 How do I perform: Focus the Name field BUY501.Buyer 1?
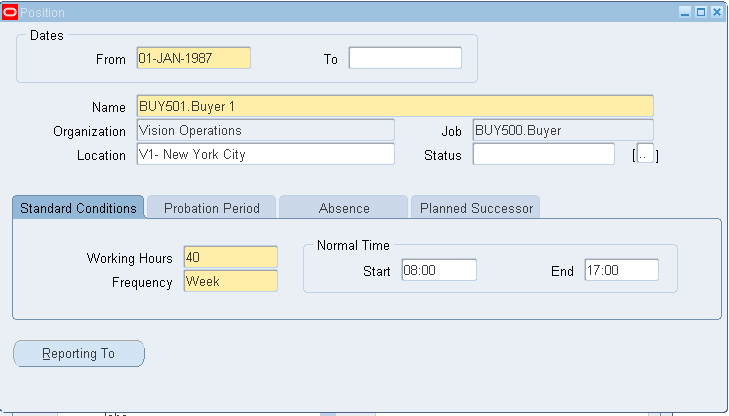(x=395, y=106)
